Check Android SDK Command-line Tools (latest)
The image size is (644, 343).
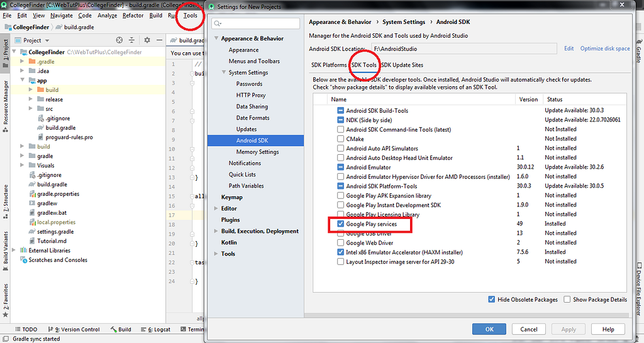[340, 130]
